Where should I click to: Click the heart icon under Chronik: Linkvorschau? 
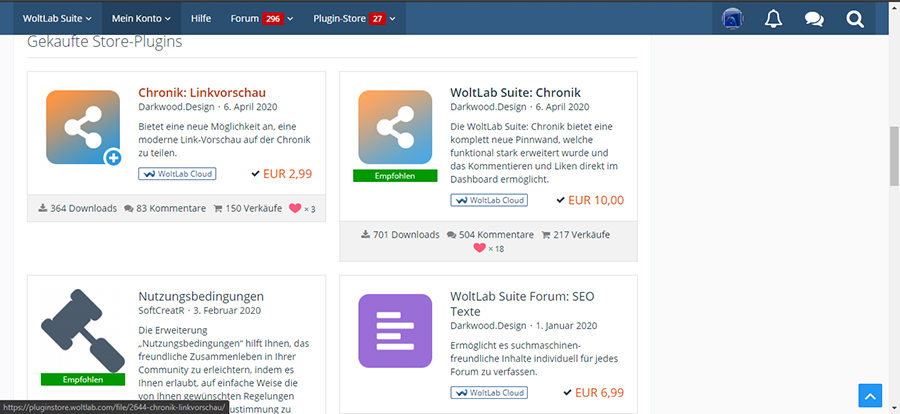[294, 208]
